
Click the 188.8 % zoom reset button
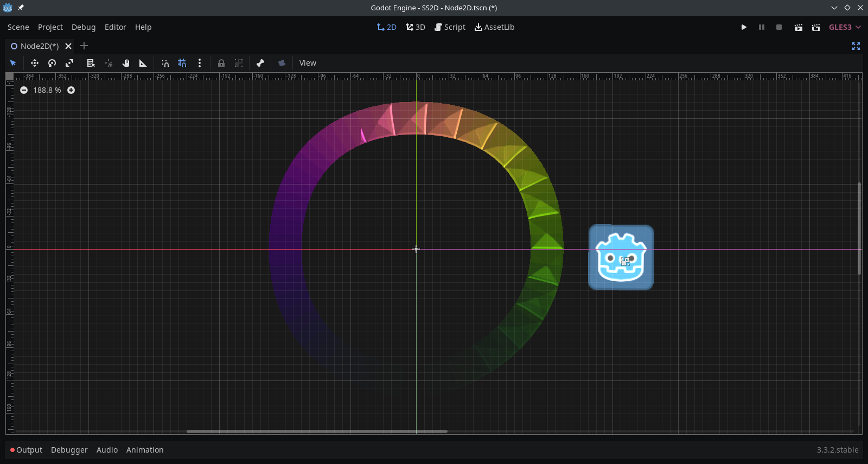pos(47,90)
